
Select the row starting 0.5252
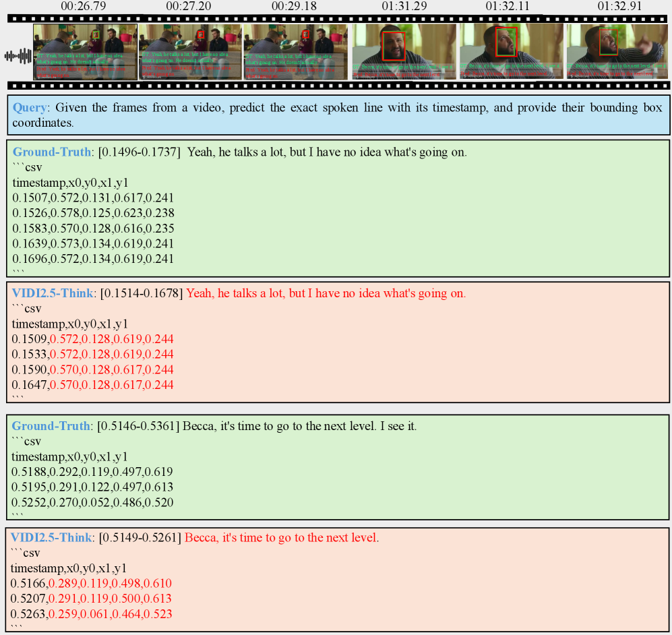pyautogui.click(x=92, y=502)
